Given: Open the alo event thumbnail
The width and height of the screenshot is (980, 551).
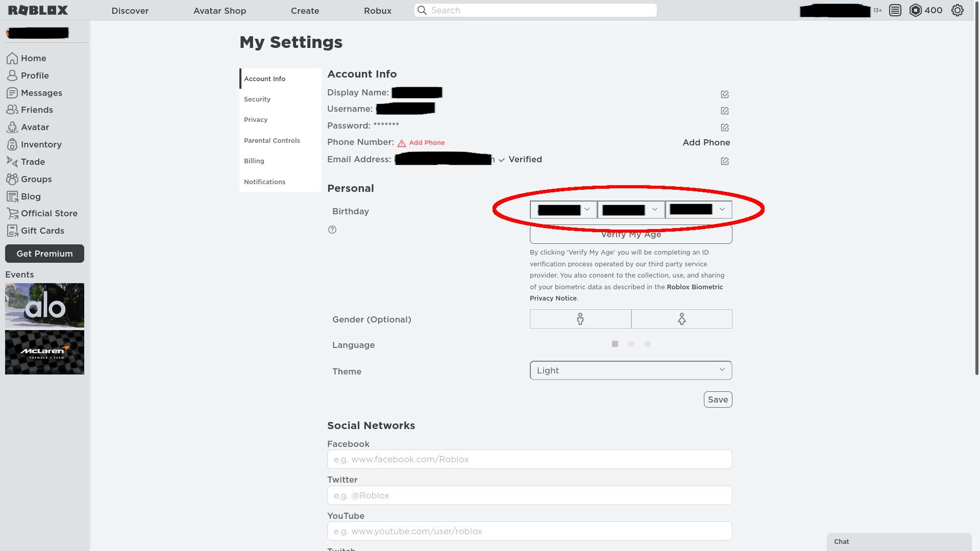Looking at the screenshot, I should 44,305.
